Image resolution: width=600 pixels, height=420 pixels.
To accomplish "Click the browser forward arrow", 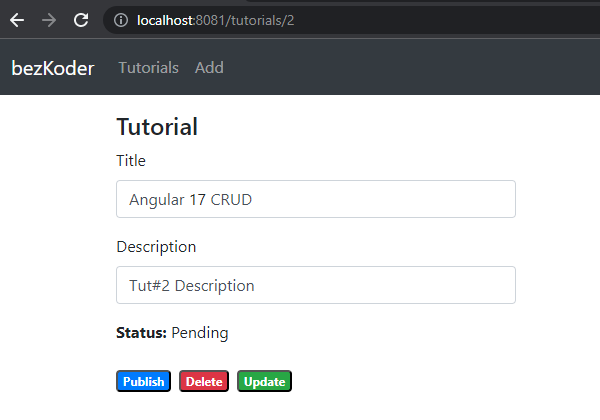I will pos(49,20).
